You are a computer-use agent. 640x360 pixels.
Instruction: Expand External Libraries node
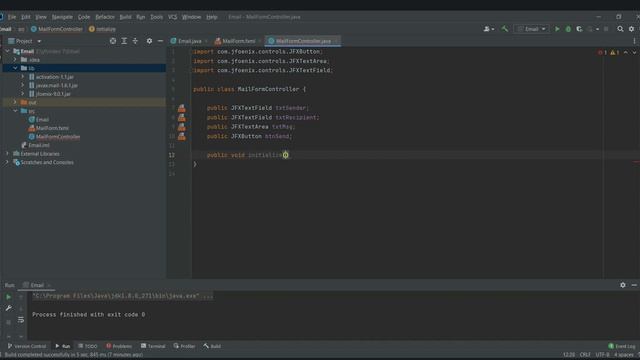pos(7,154)
